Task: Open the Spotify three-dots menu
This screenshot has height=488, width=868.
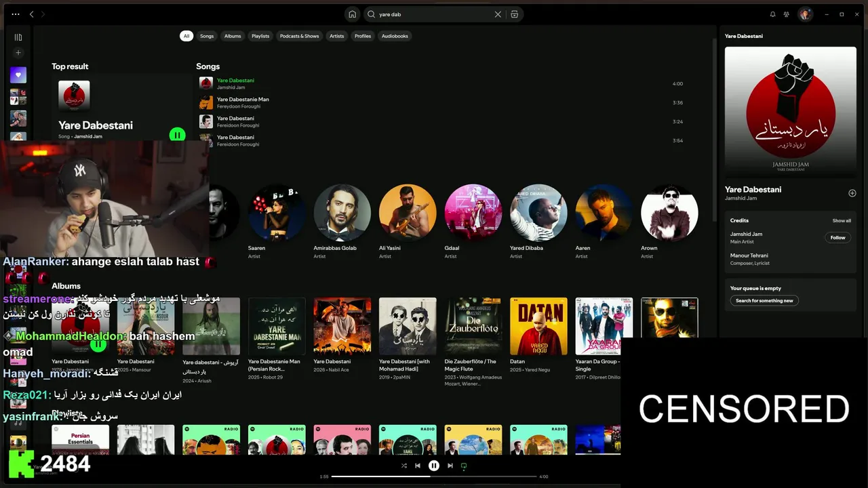Action: 15,14
